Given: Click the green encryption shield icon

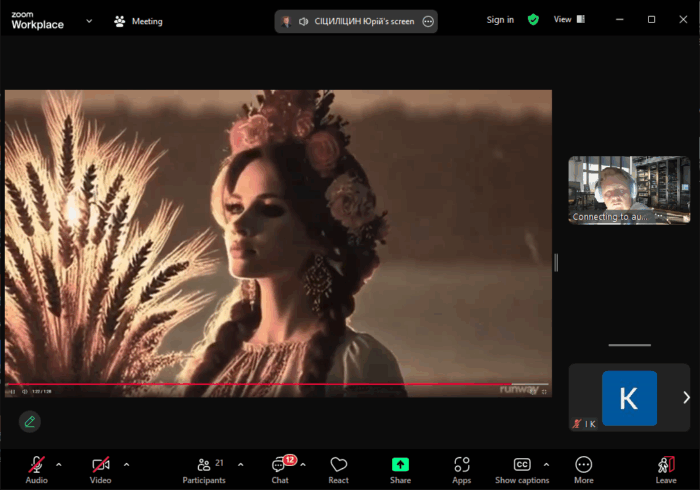Looking at the screenshot, I should 534,20.
